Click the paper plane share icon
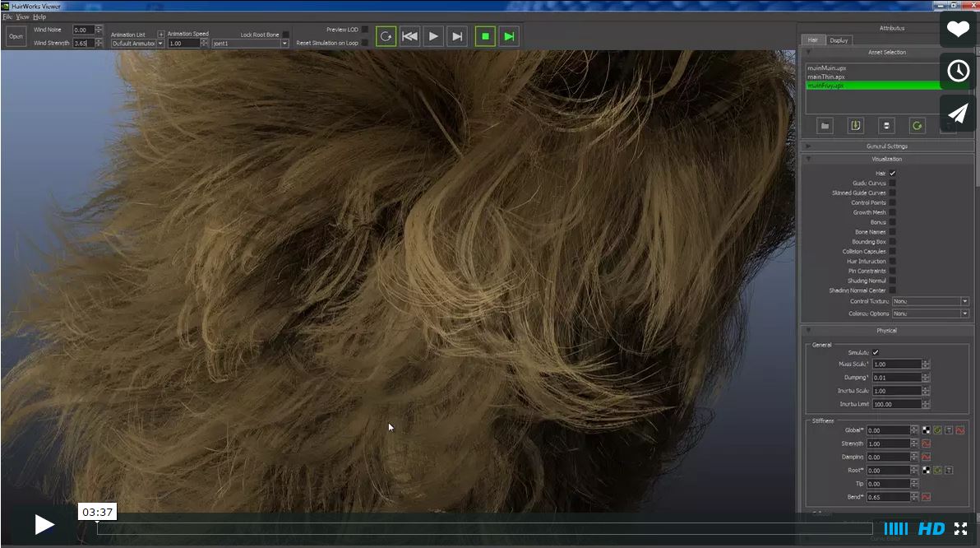980x548 pixels. 958,114
